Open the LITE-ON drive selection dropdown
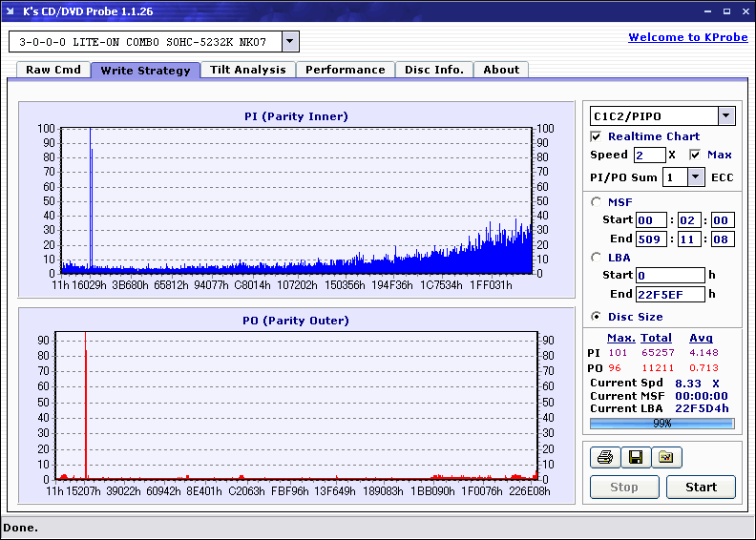Image resolution: width=756 pixels, height=540 pixels. pyautogui.click(x=290, y=42)
